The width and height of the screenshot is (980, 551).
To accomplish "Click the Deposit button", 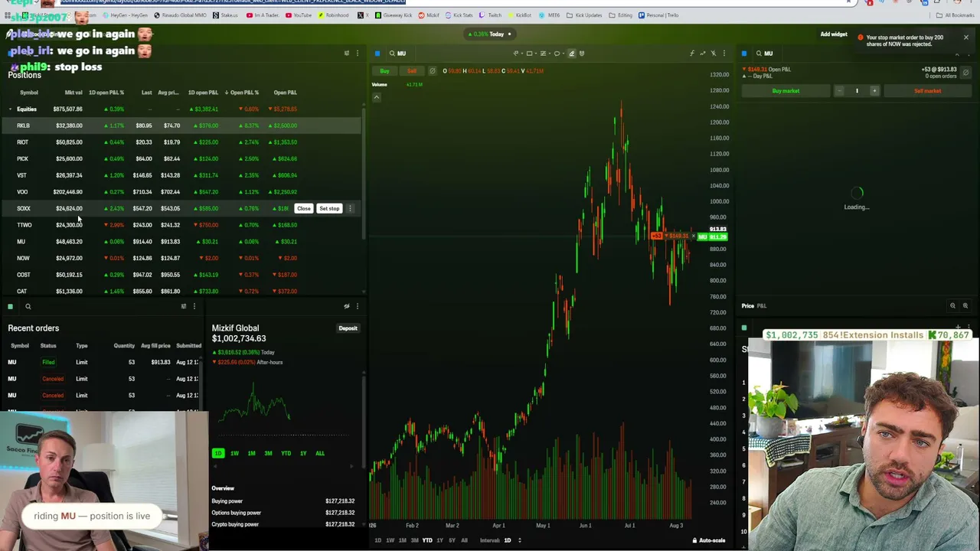I will pyautogui.click(x=348, y=328).
